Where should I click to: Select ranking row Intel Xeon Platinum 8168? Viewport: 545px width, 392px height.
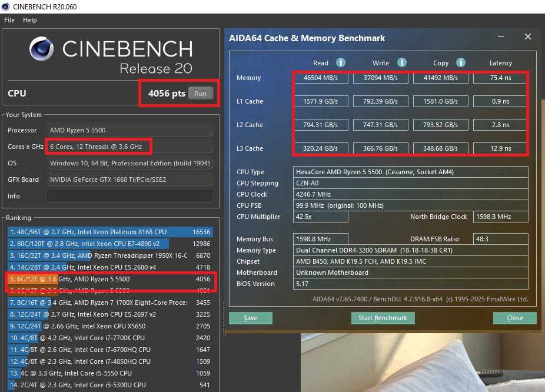110,232
